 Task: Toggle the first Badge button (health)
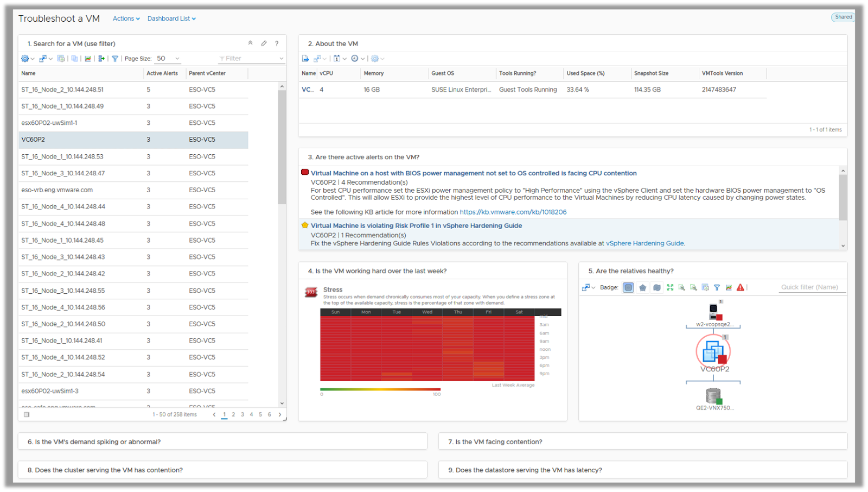pyautogui.click(x=628, y=287)
